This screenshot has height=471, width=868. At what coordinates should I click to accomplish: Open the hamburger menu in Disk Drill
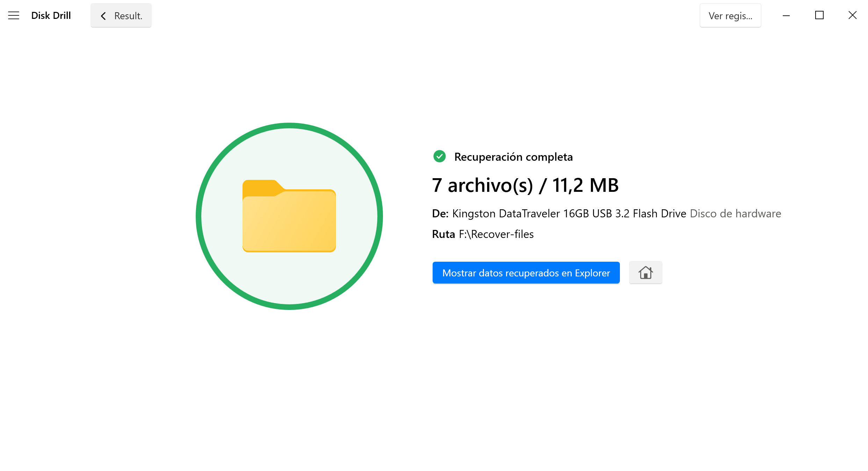pyautogui.click(x=14, y=16)
